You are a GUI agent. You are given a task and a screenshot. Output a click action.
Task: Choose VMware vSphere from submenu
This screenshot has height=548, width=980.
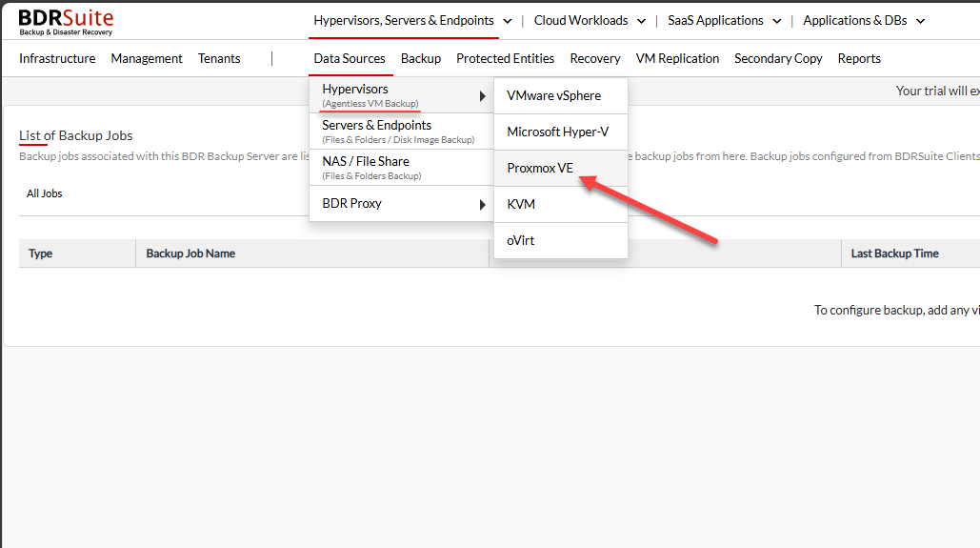[x=561, y=95]
